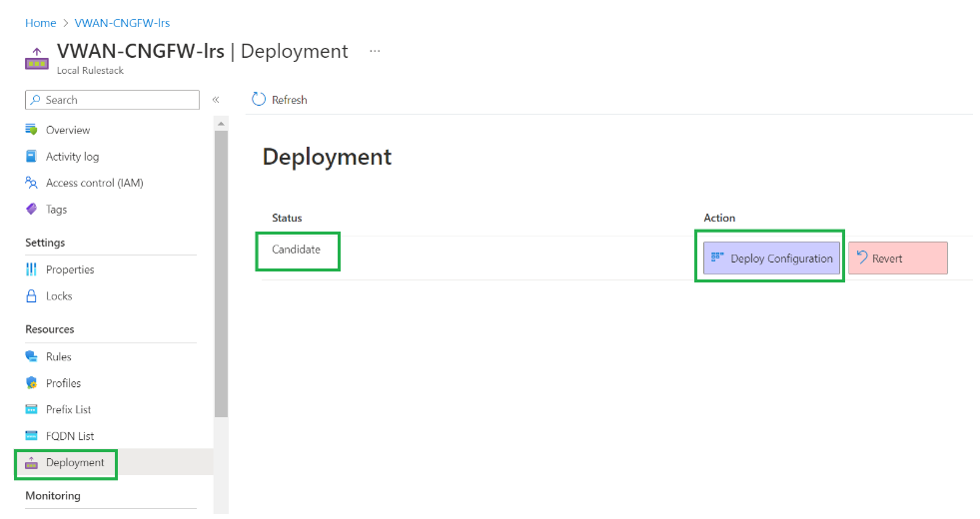Click the Activity log book icon
Image resolution: width=980 pixels, height=519 pixels.
[31, 157]
